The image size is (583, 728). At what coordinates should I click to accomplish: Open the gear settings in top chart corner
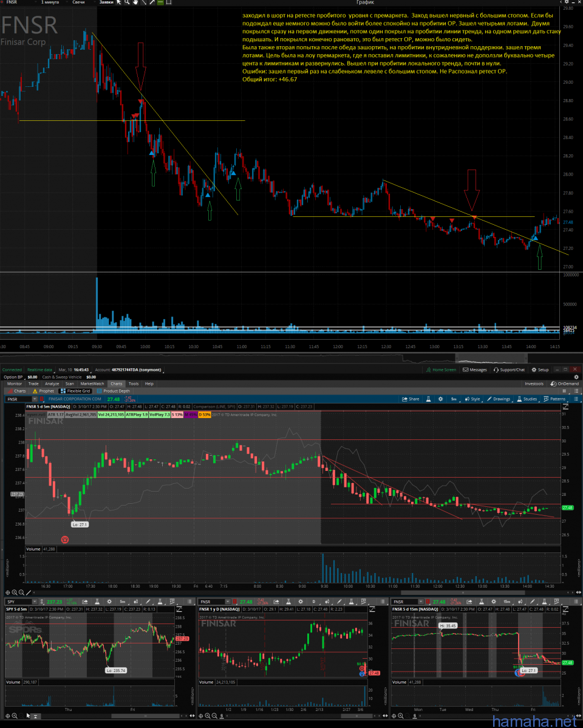point(566,2)
